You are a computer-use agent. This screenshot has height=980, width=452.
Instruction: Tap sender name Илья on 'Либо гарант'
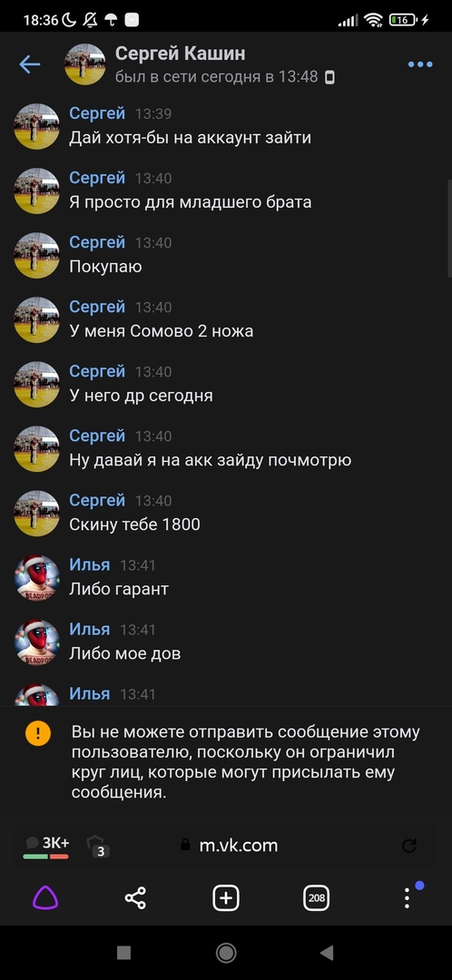tap(89, 565)
